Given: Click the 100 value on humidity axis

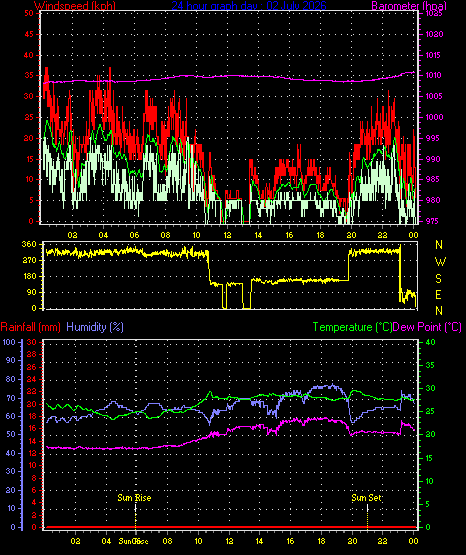Looking at the screenshot, I should [x=9, y=342].
